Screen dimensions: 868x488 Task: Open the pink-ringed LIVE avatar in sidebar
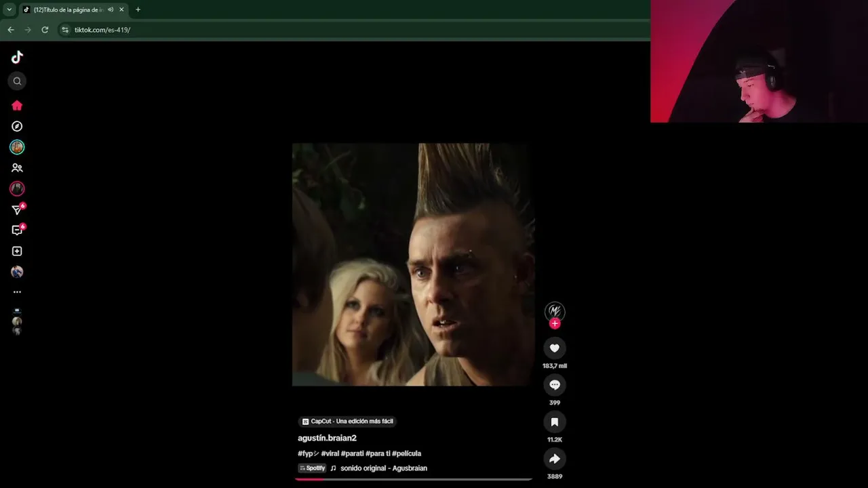click(x=17, y=188)
